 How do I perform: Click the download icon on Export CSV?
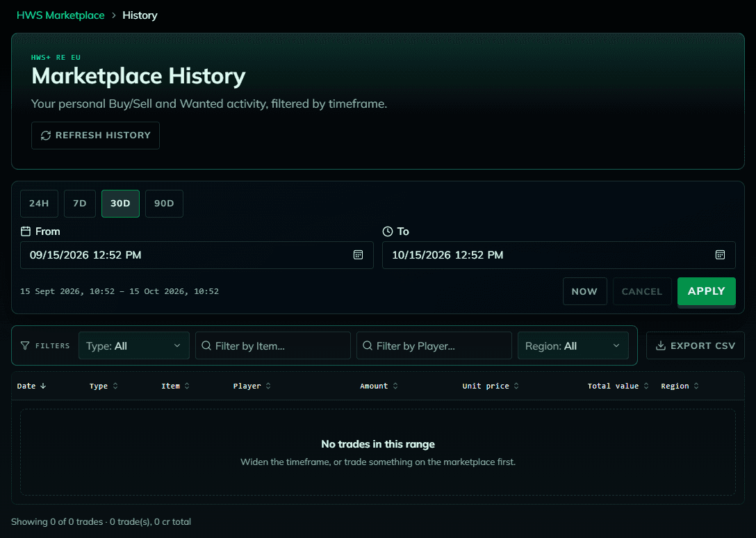[x=661, y=345]
